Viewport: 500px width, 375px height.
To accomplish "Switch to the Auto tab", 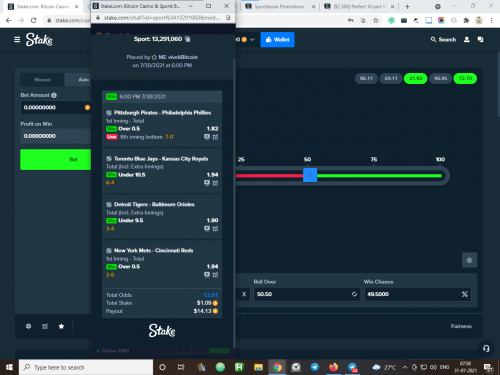I will (x=84, y=80).
